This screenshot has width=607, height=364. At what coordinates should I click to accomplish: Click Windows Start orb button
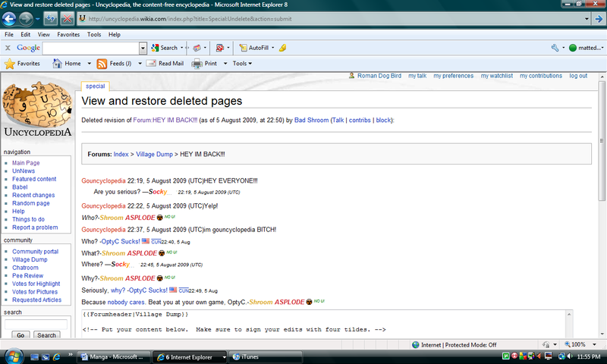(x=14, y=356)
